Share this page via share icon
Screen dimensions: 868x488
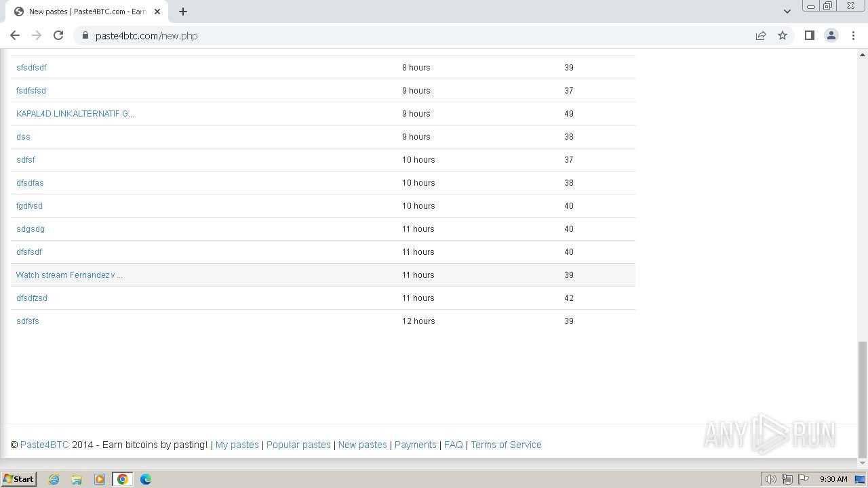[761, 35]
